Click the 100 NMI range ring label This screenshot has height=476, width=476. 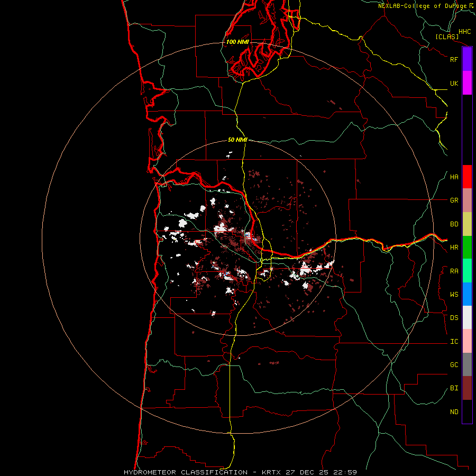pos(237,42)
